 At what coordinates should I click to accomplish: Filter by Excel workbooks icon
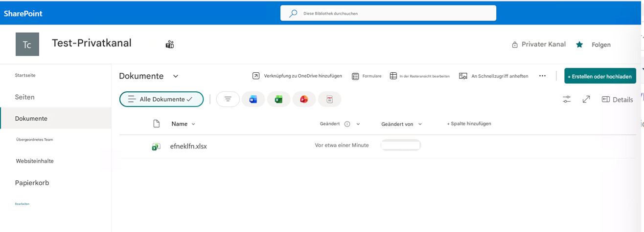(x=278, y=100)
